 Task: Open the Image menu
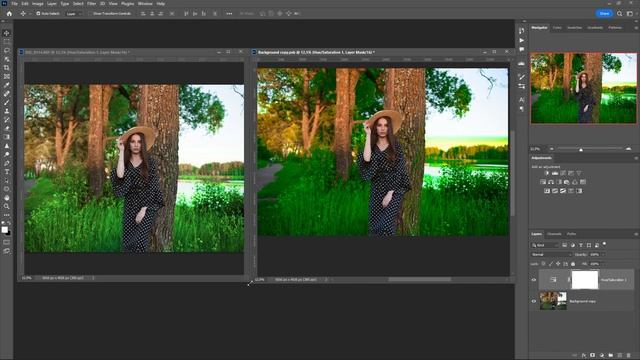tap(38, 4)
